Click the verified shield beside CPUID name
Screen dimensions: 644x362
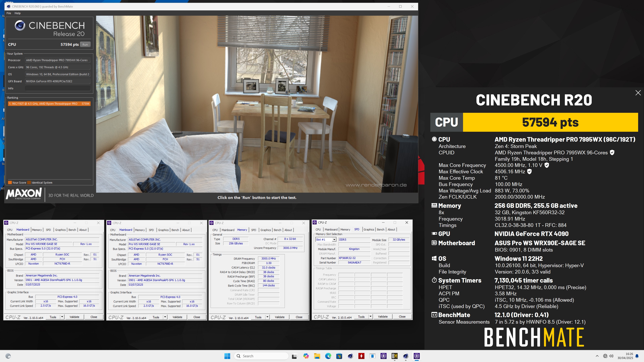click(612, 152)
